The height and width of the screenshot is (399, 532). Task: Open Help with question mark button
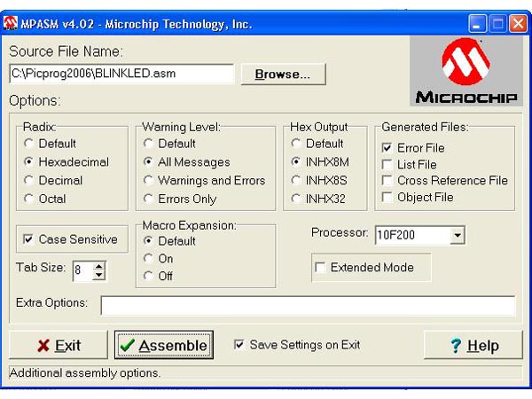click(x=473, y=346)
